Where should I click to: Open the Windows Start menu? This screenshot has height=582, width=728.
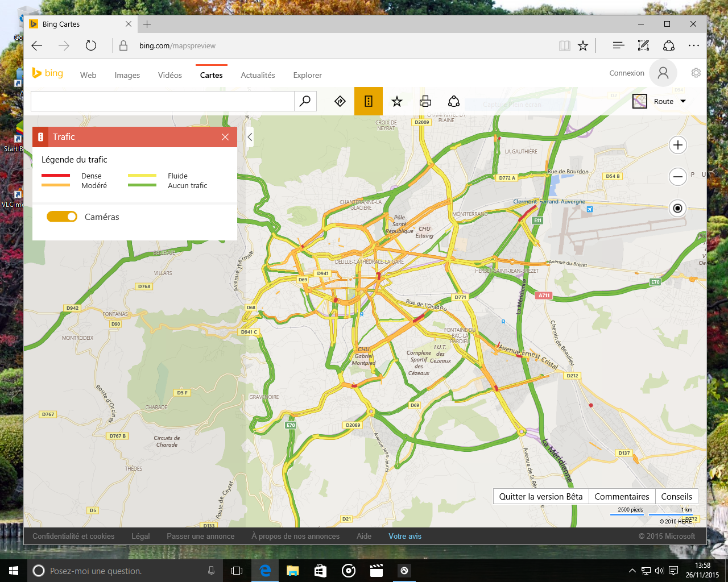pos(14,571)
